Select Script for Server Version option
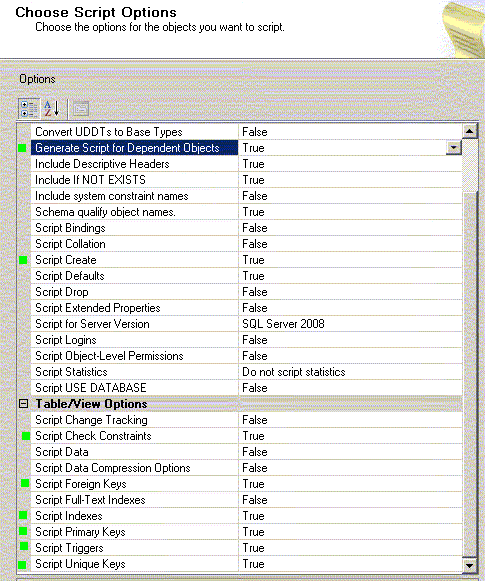Image resolution: width=485 pixels, height=581 pixels. pyautogui.click(x=92, y=324)
